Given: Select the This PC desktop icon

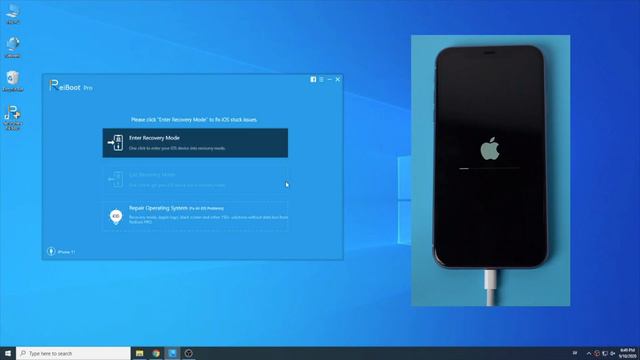Looking at the screenshot, I should 13,13.
